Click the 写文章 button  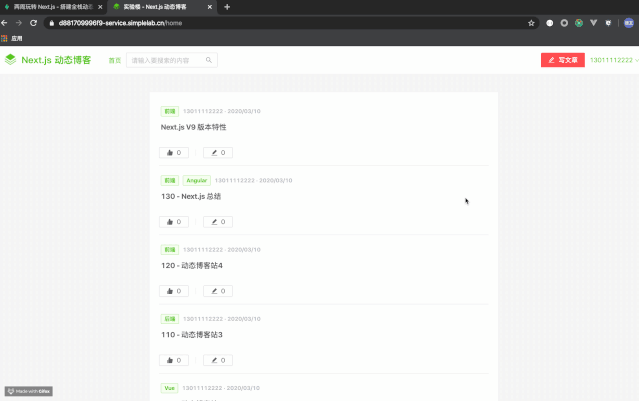pyautogui.click(x=562, y=60)
